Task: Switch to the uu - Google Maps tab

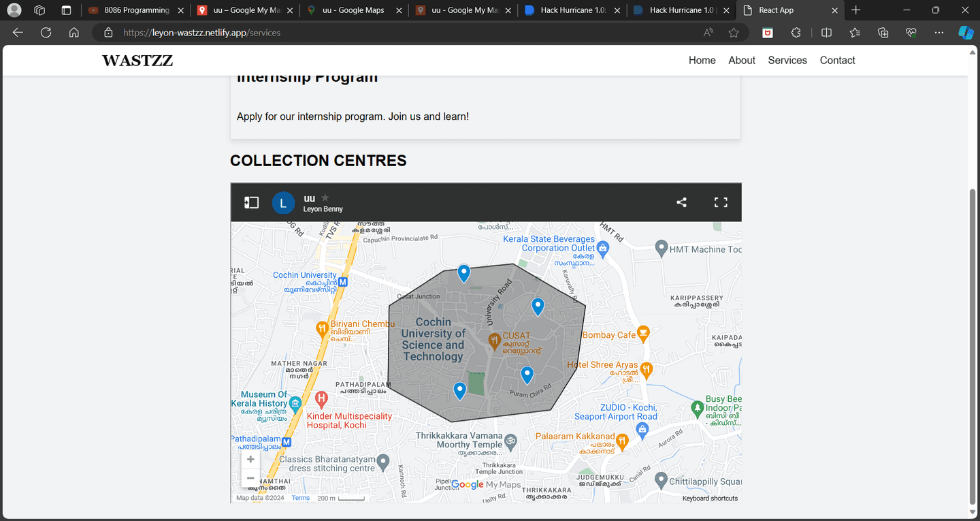Action: tap(354, 10)
